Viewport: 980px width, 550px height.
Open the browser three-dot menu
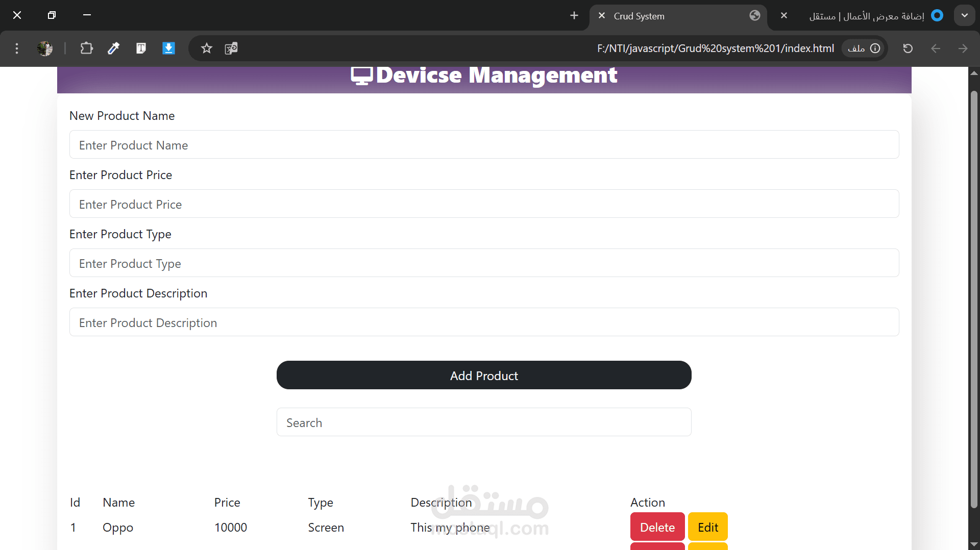pyautogui.click(x=17, y=48)
